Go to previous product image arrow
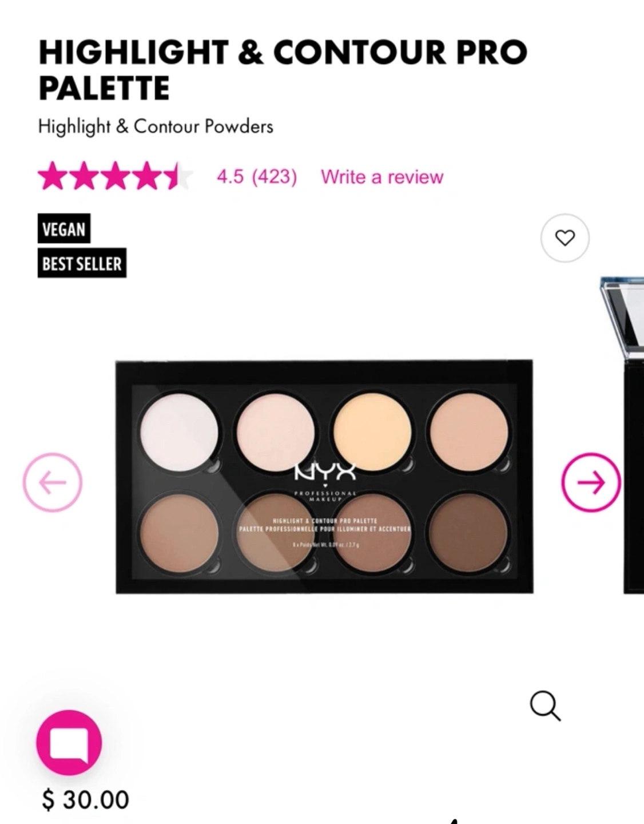This screenshot has height=824, width=644. tap(53, 482)
